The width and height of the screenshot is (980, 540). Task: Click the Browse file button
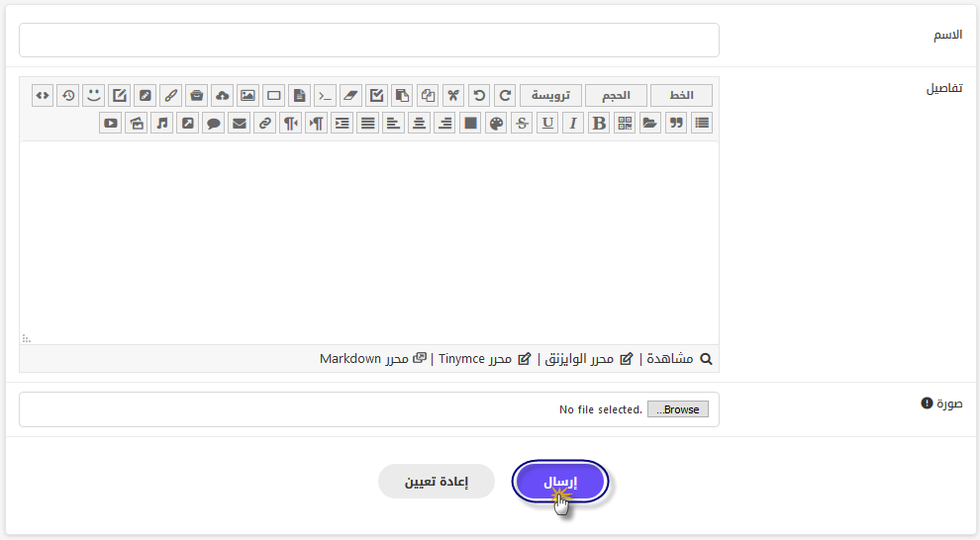(677, 409)
